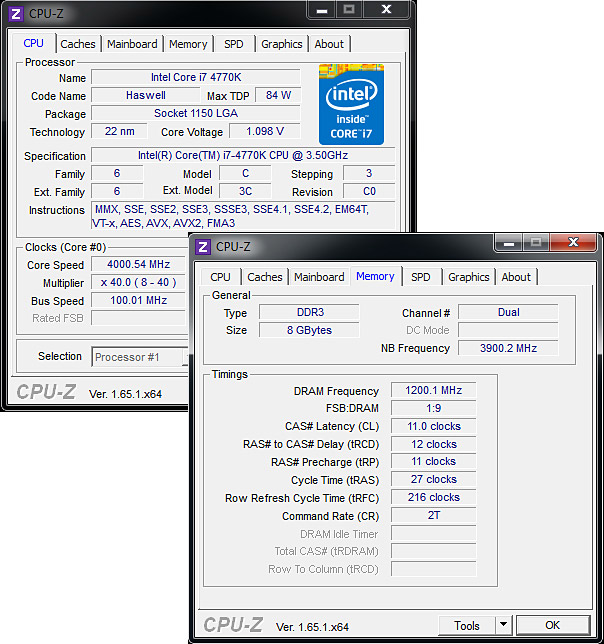
Task: Click the bus speed value '100.01 MHz'
Action: tap(139, 301)
